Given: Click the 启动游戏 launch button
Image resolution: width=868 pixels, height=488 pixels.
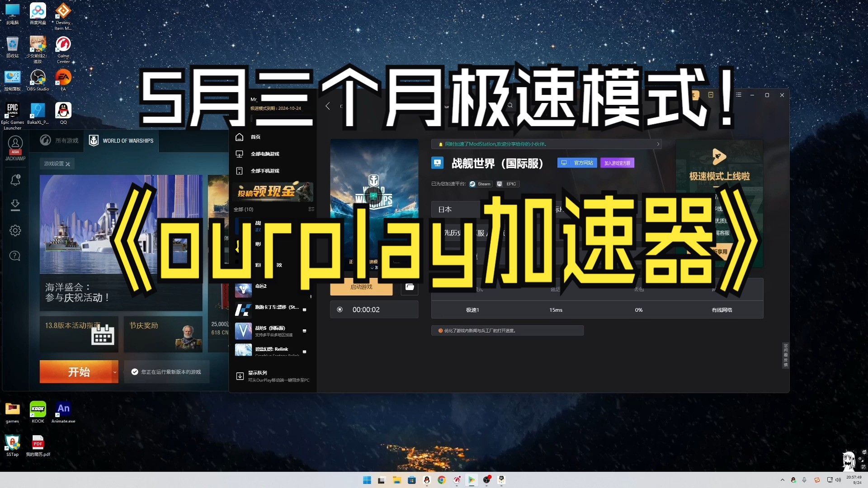Looking at the screenshot, I should (x=361, y=287).
